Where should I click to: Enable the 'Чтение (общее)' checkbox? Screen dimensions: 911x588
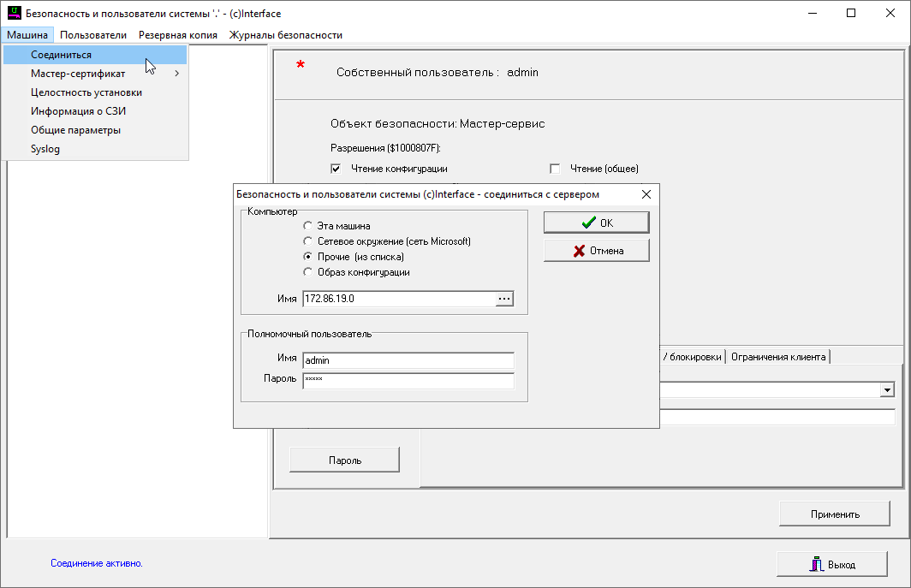[555, 169]
